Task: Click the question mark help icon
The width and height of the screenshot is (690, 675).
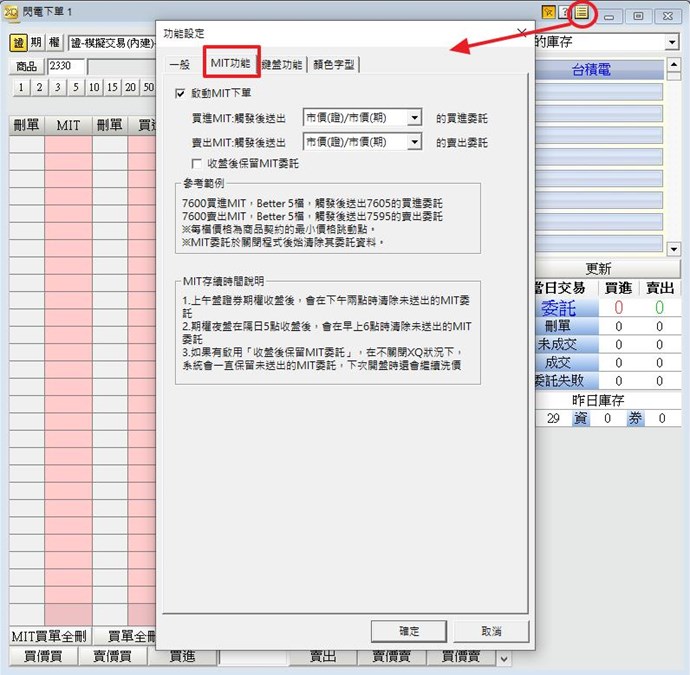Action: [565, 14]
